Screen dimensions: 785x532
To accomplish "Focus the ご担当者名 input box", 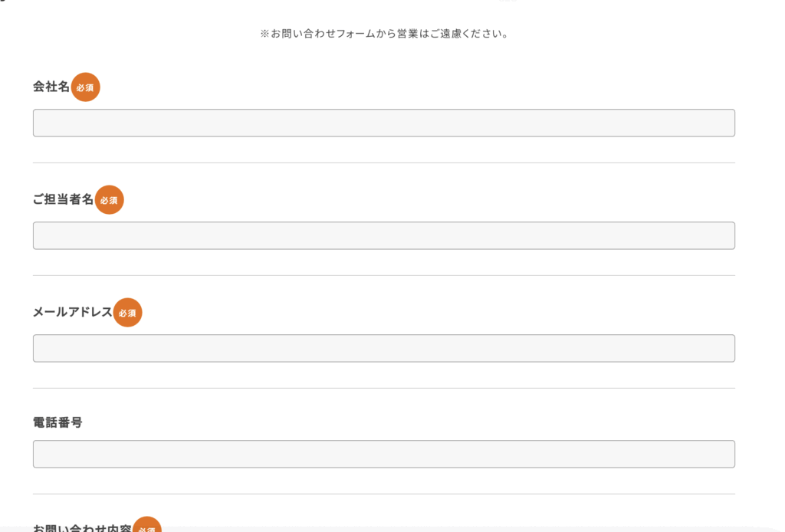I will pyautogui.click(x=383, y=235).
